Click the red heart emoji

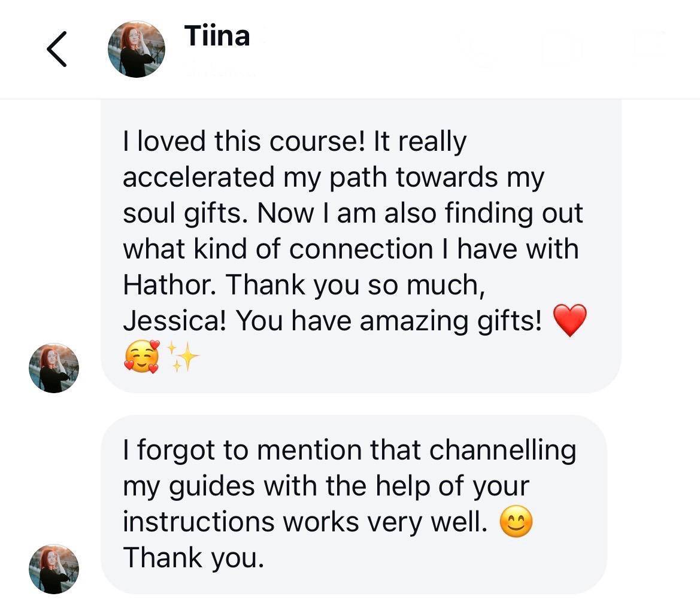pyautogui.click(x=569, y=320)
